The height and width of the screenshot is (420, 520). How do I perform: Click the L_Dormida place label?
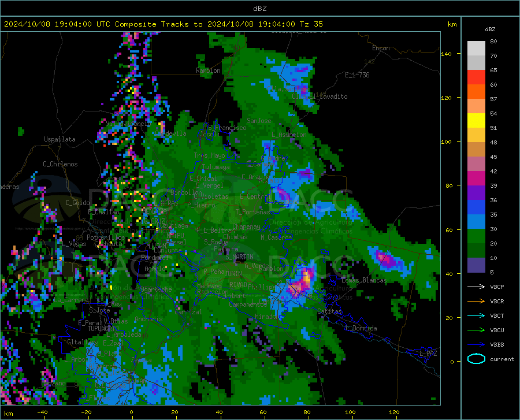[361, 328]
